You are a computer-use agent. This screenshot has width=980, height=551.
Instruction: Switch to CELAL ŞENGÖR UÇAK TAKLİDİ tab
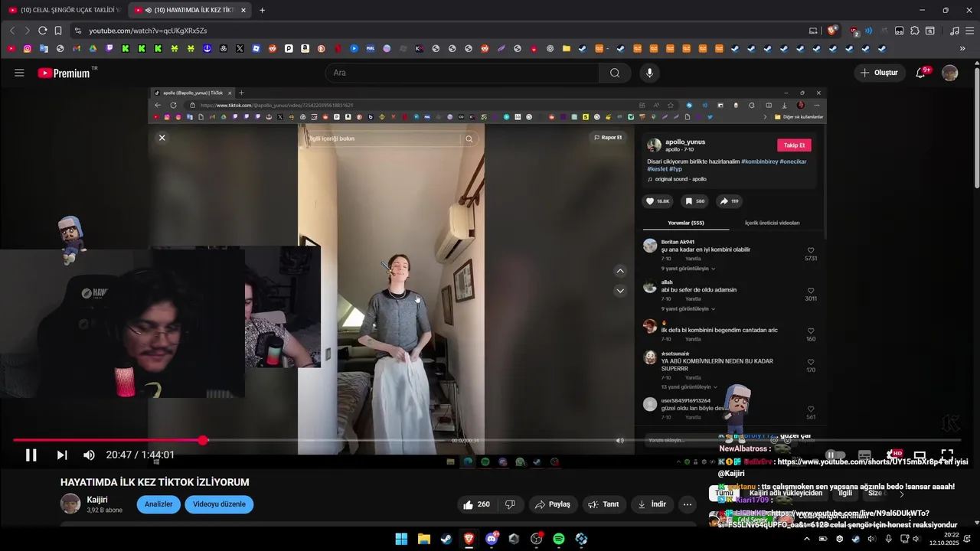coord(64,10)
